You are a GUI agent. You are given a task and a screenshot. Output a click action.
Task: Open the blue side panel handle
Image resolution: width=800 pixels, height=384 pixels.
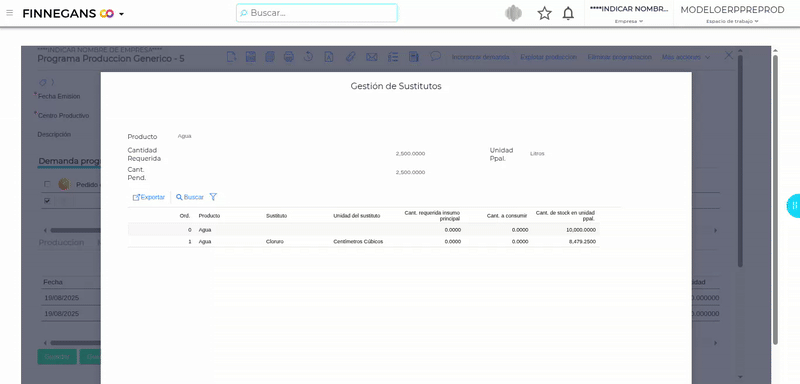coord(793,206)
